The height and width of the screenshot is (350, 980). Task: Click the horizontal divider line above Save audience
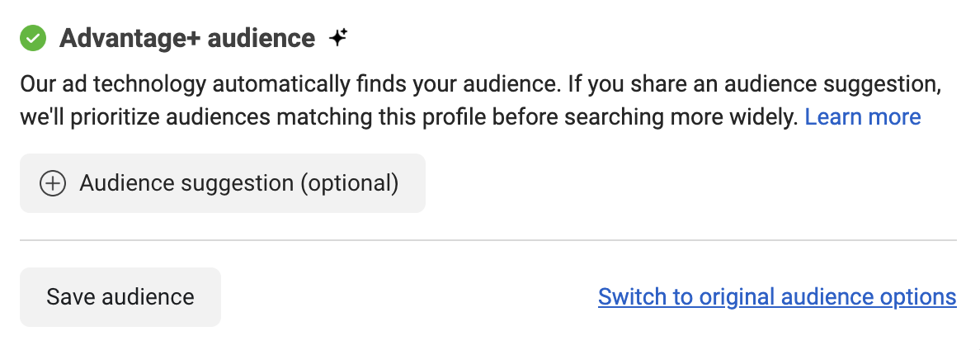click(x=488, y=240)
